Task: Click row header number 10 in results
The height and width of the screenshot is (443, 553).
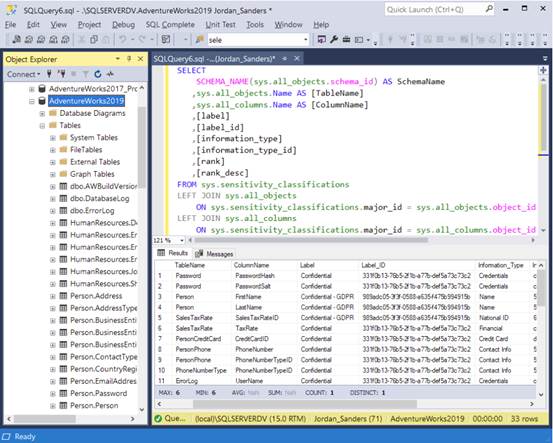Action: pyautogui.click(x=162, y=370)
